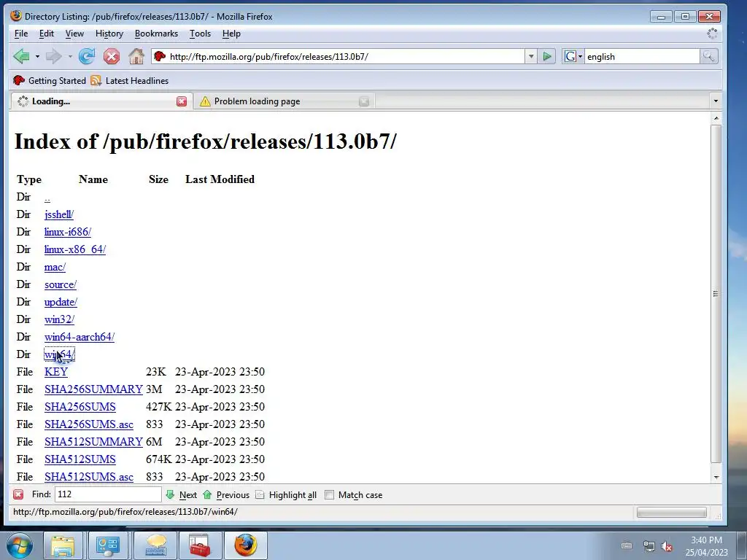
Task: Click the Find Next arrow button
Action: click(x=182, y=495)
